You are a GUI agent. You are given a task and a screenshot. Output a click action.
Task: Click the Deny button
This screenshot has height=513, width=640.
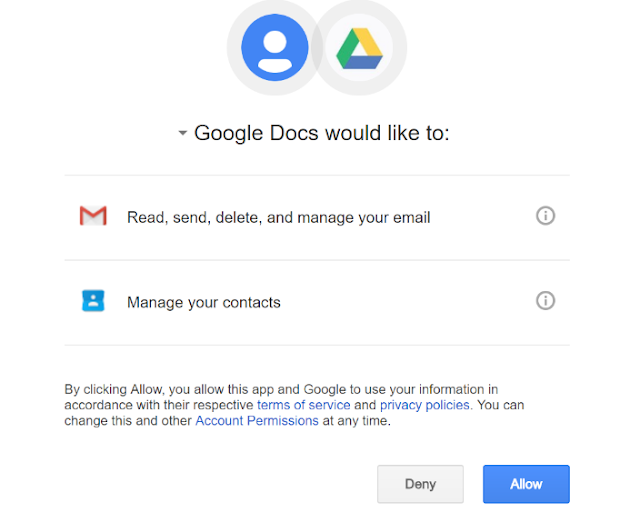coord(420,484)
